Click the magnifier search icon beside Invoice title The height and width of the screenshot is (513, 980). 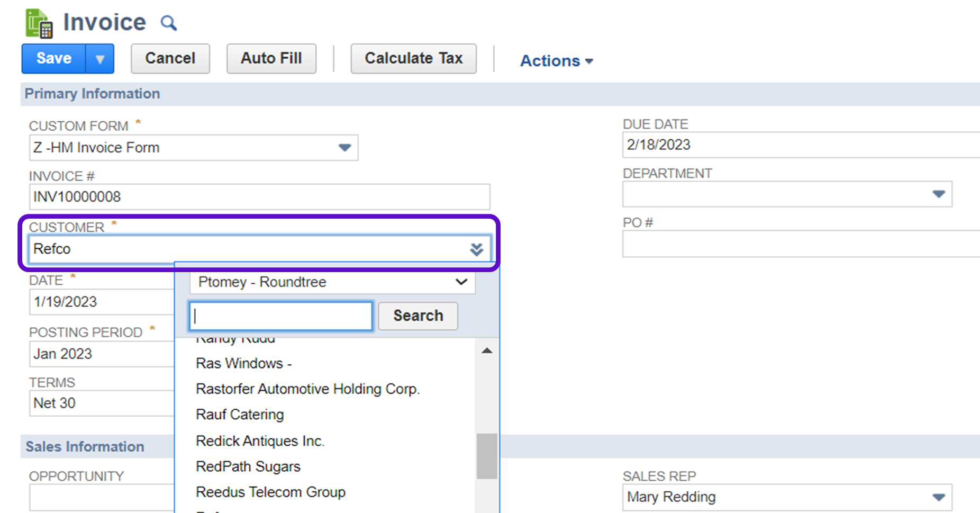(168, 23)
